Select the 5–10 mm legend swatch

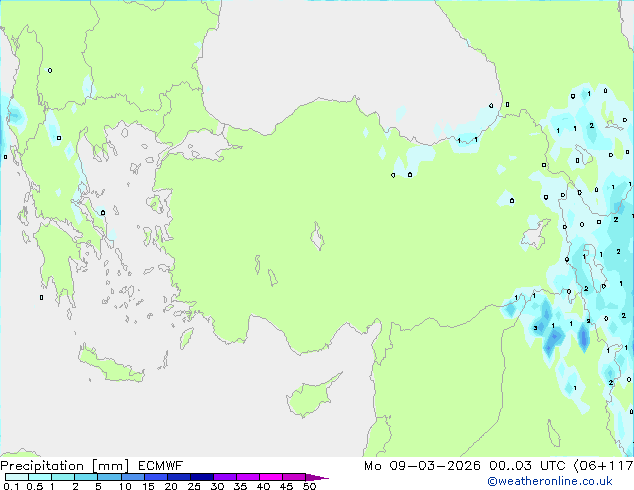coord(109,477)
